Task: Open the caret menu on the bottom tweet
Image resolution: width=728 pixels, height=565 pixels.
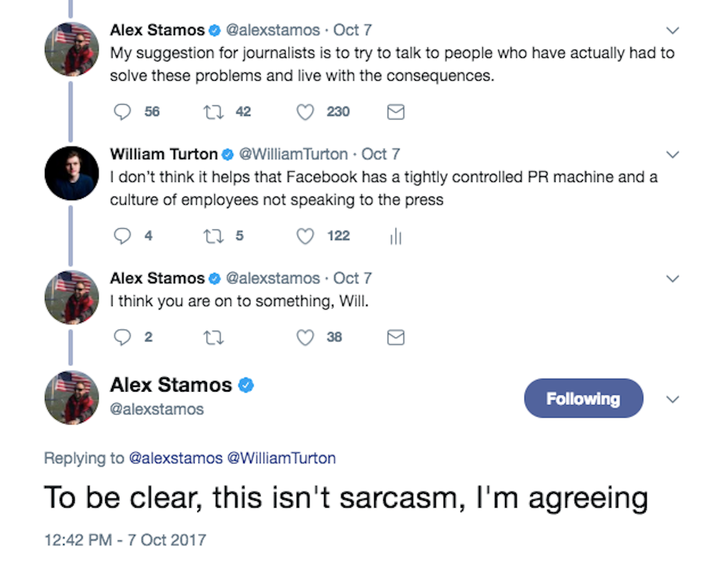Action: [x=673, y=398]
